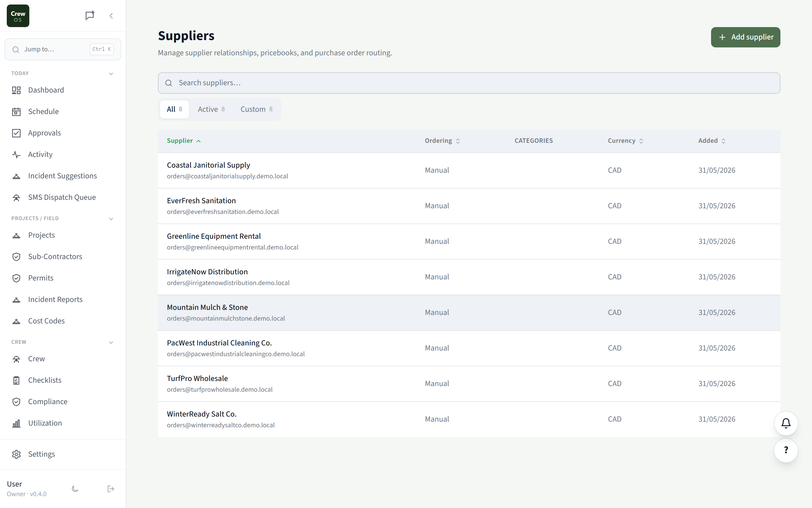
Task: Open Approvals in sidebar
Action: pyautogui.click(x=63, y=133)
